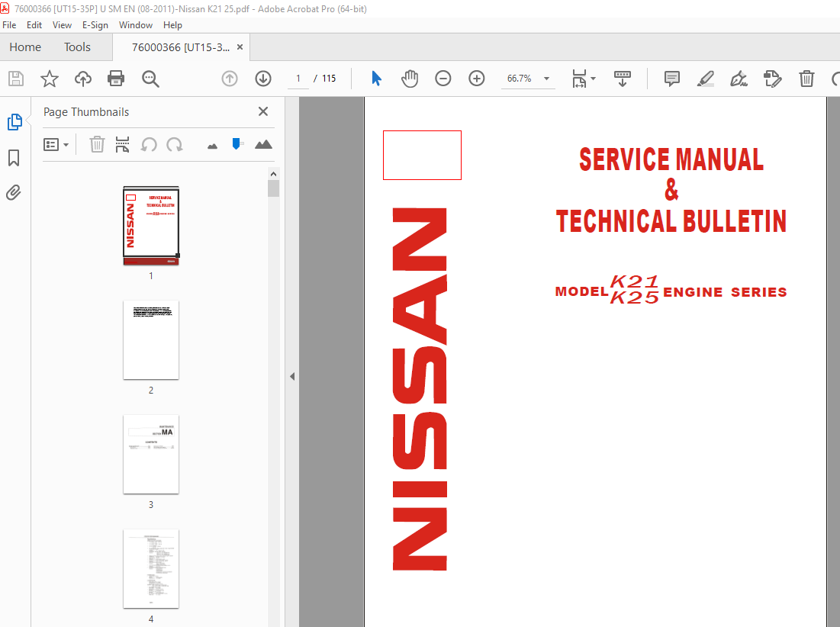Zoom out with minus icon

(x=443, y=79)
